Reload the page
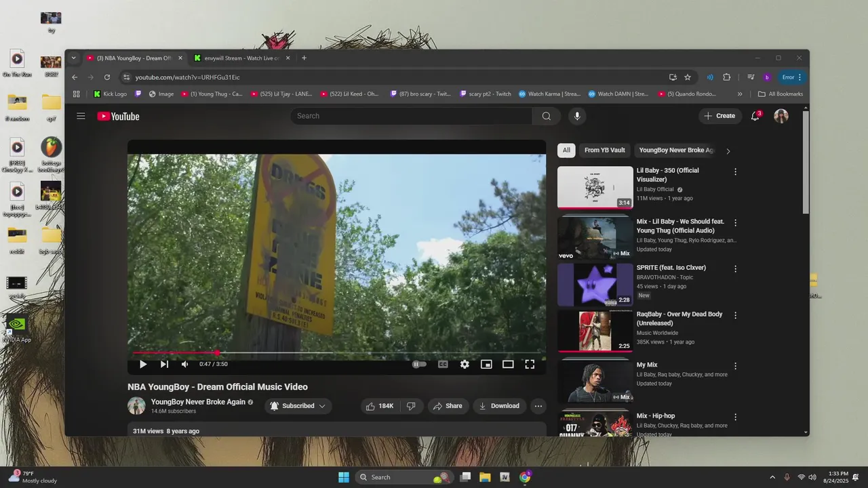The height and width of the screenshot is (488, 868). tap(107, 77)
